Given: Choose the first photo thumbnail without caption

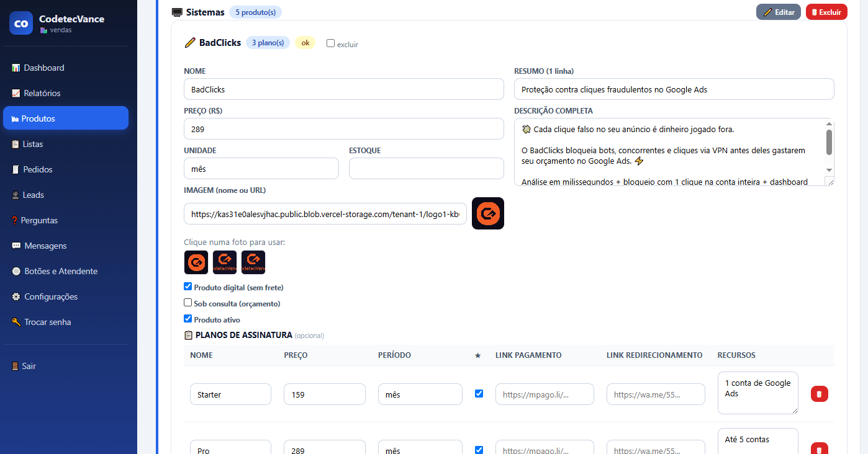Looking at the screenshot, I should click(x=196, y=262).
